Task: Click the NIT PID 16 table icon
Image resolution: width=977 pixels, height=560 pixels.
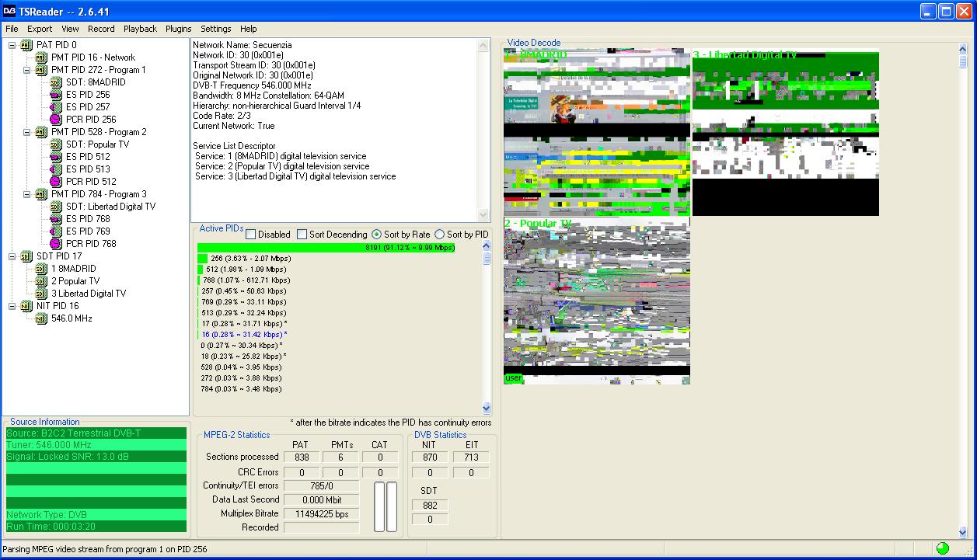Action: pos(26,306)
